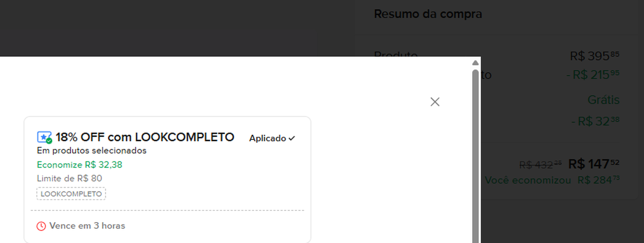Click the modal vertical scrollbar thumb
Viewport: 644px width, 243px height.
point(476,156)
